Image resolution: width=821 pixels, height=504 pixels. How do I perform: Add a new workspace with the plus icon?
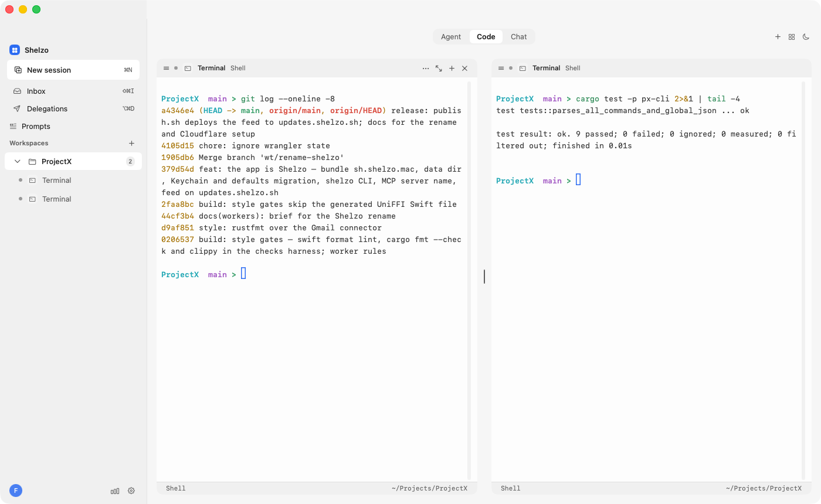131,143
